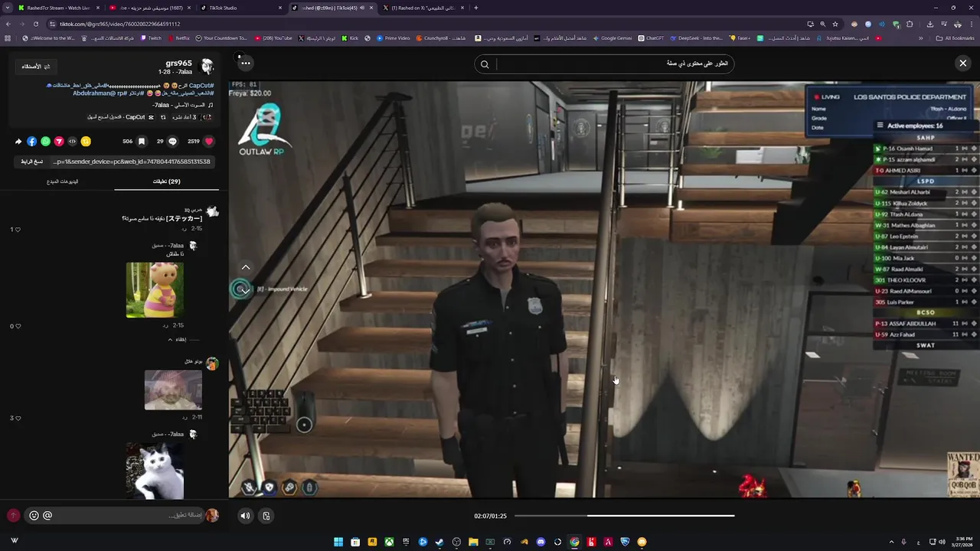The image size is (980, 551).
Task: Open the taskbar clock showing 3:36 PM
Action: (x=962, y=542)
